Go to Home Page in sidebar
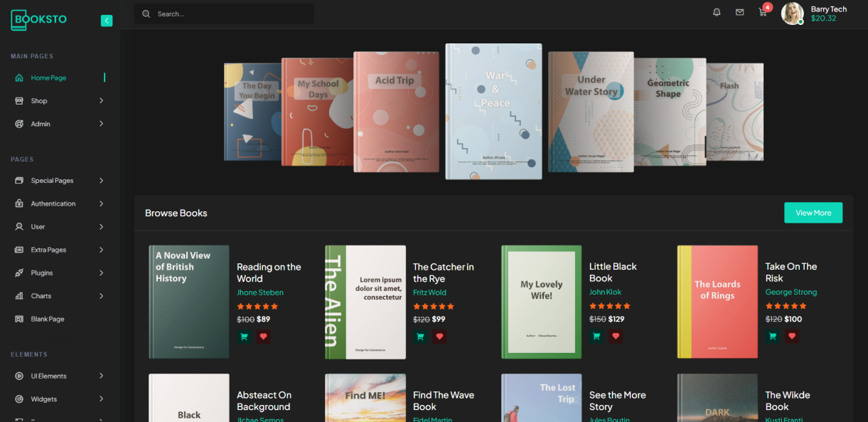868x422 pixels. [x=48, y=78]
